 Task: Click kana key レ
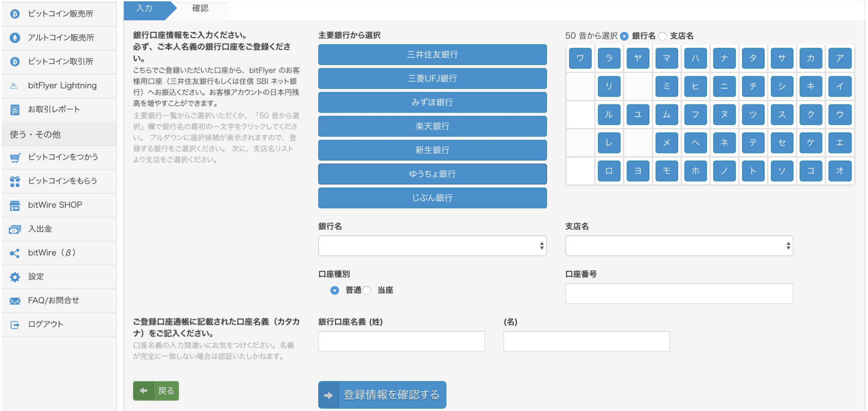coord(609,143)
